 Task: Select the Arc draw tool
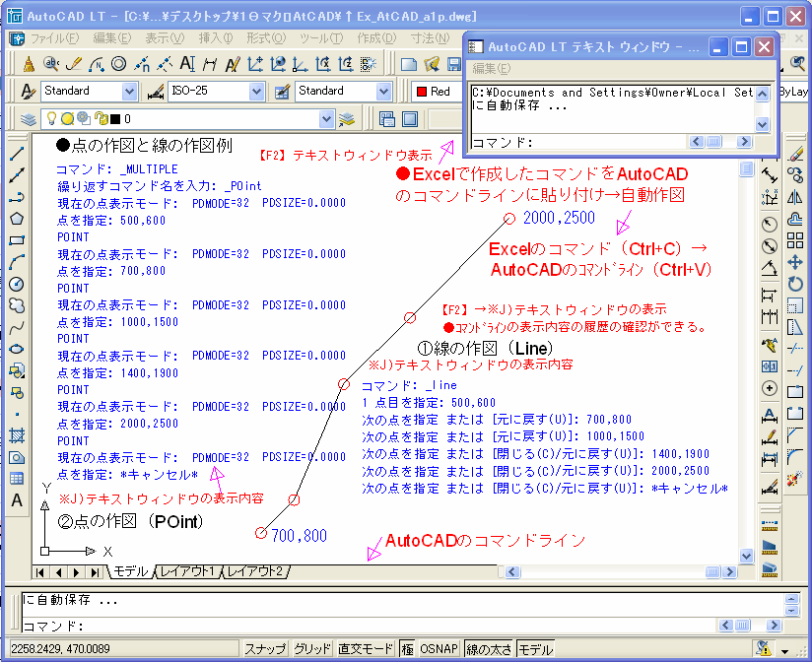pyautogui.click(x=17, y=262)
